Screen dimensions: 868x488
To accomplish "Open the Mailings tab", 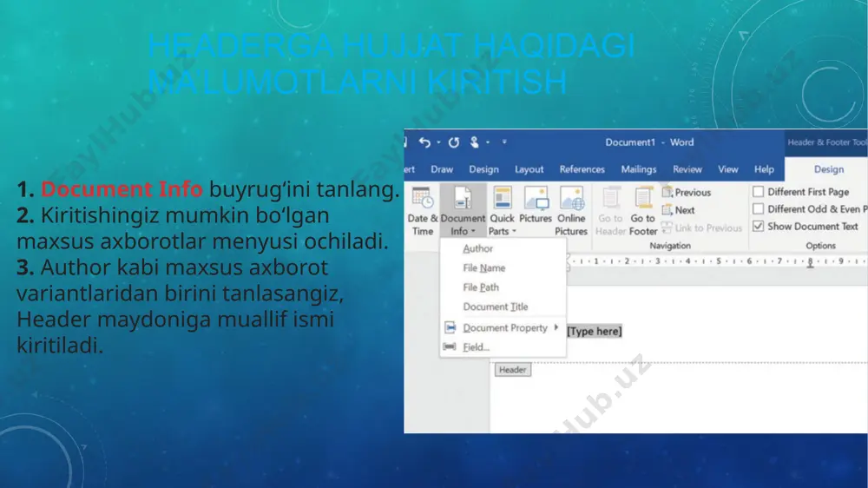I will 638,169.
